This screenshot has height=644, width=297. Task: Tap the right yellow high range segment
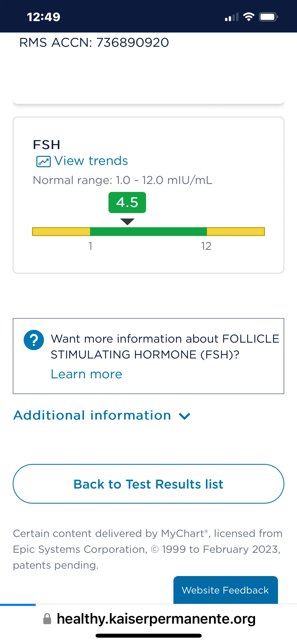236,232
